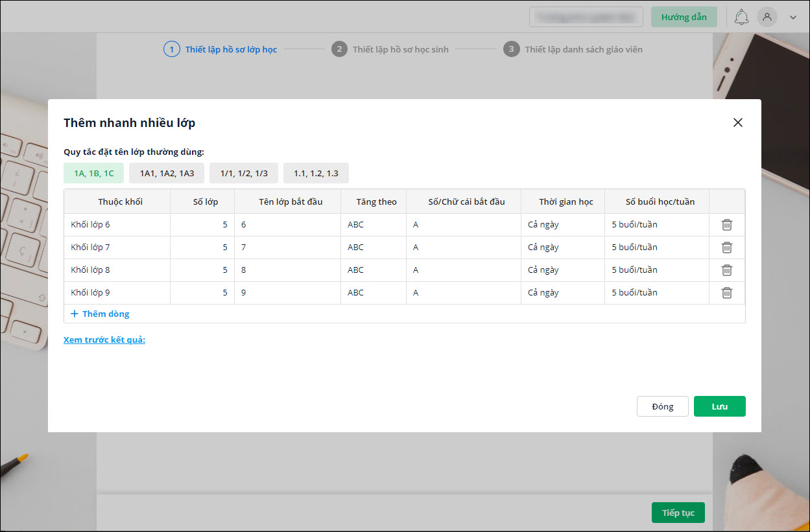Add a new row with Thêm dòng
The height and width of the screenshot is (532, 810).
(101, 314)
